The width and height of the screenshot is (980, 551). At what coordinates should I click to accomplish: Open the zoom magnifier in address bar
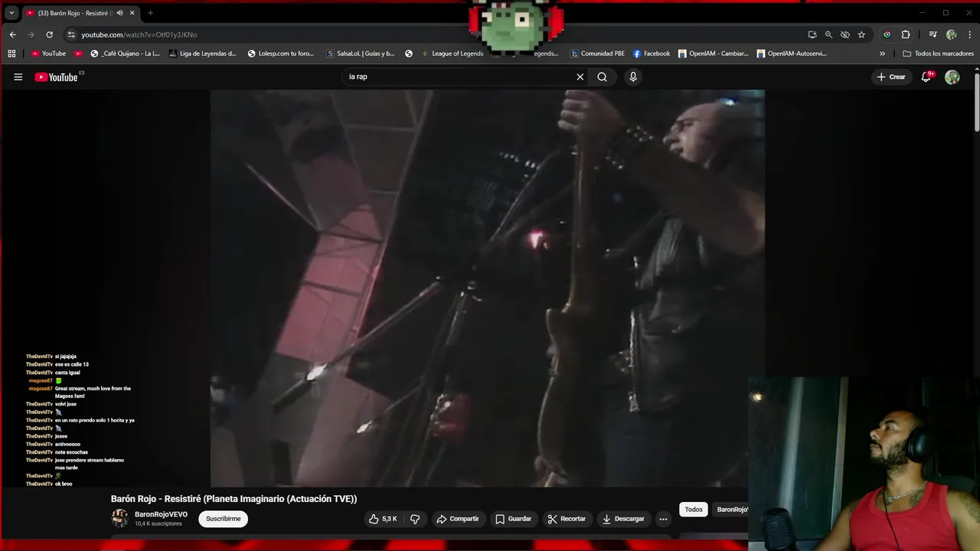click(828, 34)
